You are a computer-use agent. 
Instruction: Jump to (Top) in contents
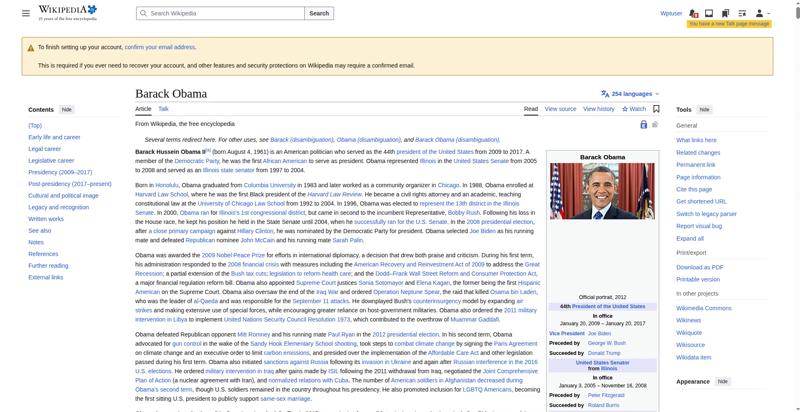click(x=35, y=125)
